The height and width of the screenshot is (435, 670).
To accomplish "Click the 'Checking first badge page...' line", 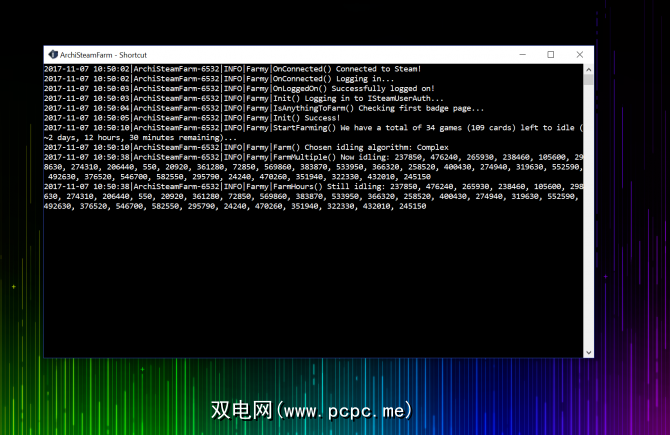I will tap(264, 108).
